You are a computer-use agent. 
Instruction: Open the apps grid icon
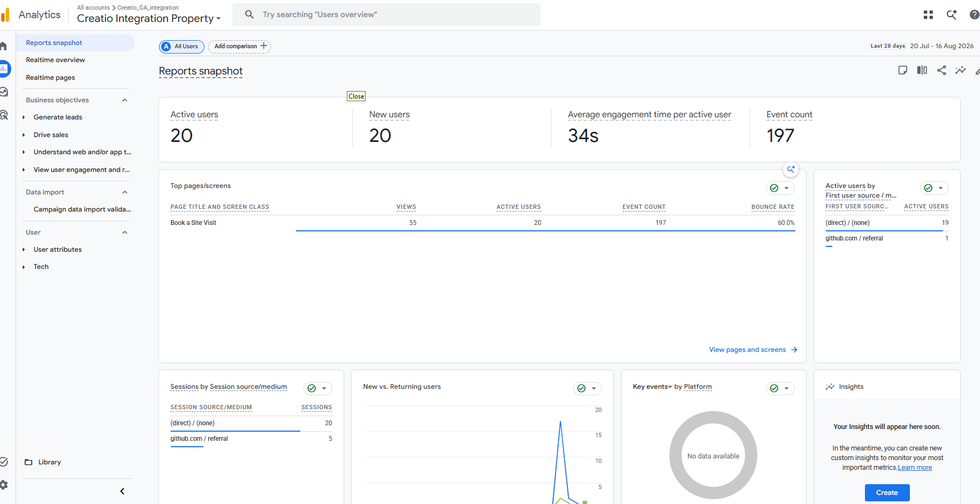click(928, 15)
